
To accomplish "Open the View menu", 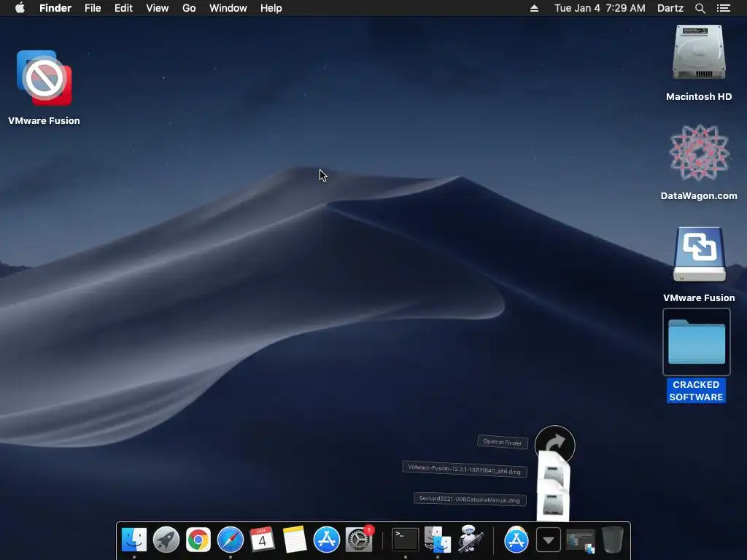I will click(x=158, y=8).
